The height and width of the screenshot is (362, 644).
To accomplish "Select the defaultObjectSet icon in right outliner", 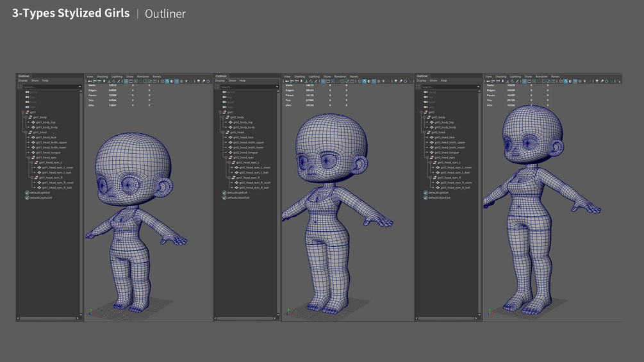I will pos(425,197).
